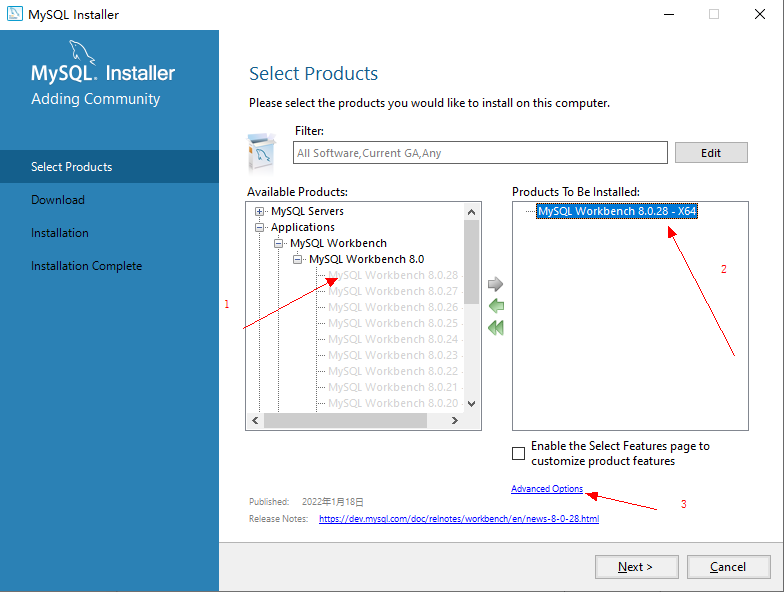Click the grey add-product right arrow
Screen dimensions: 784x592
pyautogui.click(x=495, y=284)
